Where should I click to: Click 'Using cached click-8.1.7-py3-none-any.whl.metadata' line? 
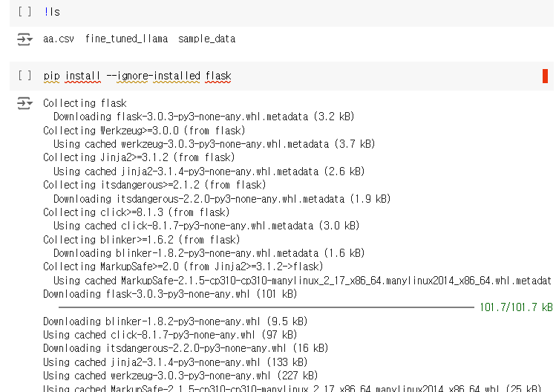[206, 226]
